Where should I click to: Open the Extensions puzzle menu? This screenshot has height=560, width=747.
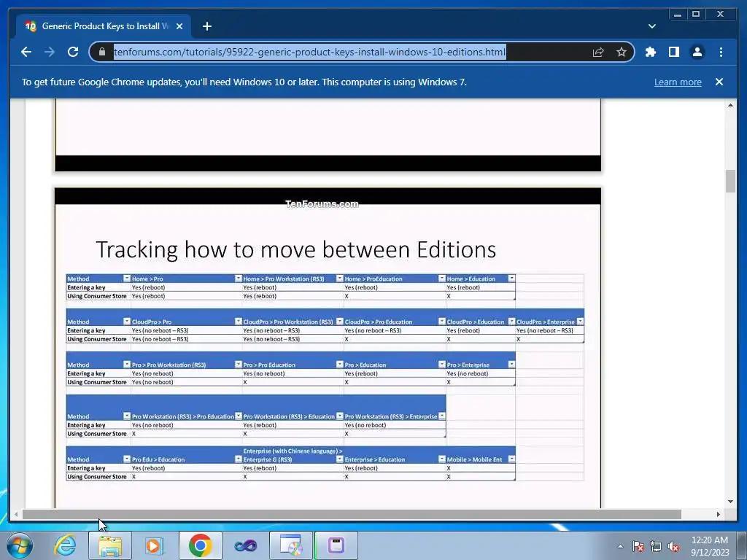pyautogui.click(x=650, y=52)
